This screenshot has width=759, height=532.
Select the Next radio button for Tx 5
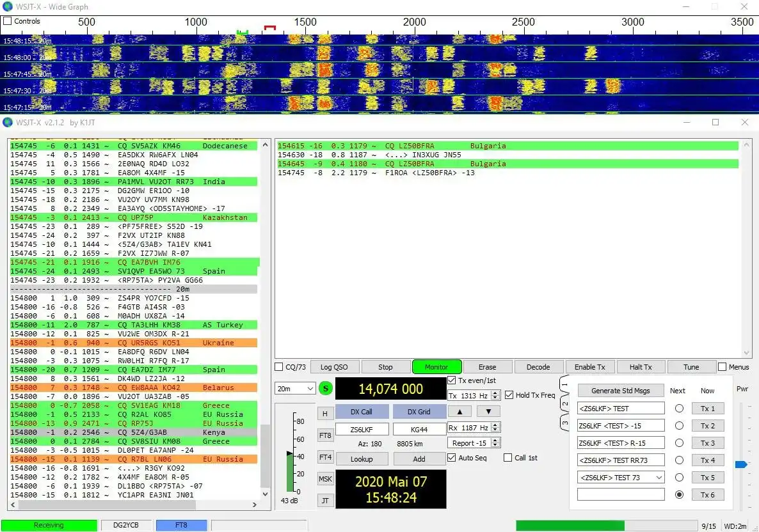679,478
